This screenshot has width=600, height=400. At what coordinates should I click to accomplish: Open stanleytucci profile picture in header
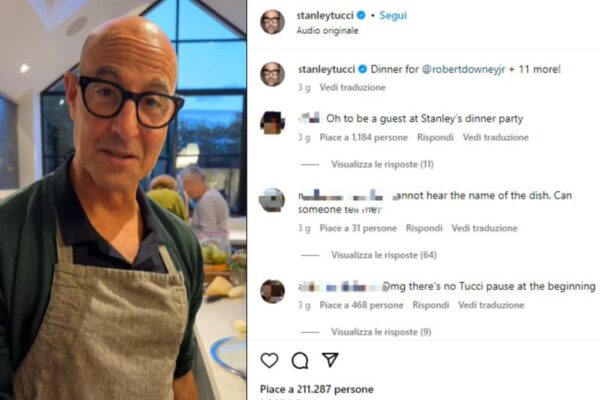point(272,22)
